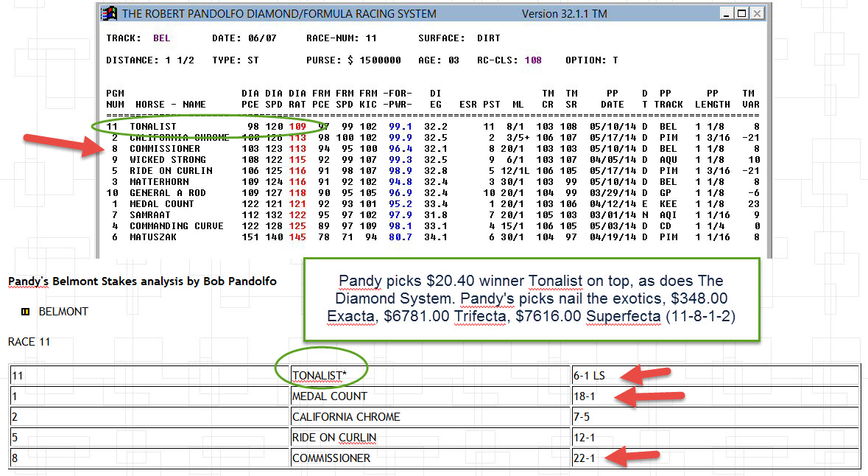Maximize the Diamond/Formula Racing System window

pos(741,13)
